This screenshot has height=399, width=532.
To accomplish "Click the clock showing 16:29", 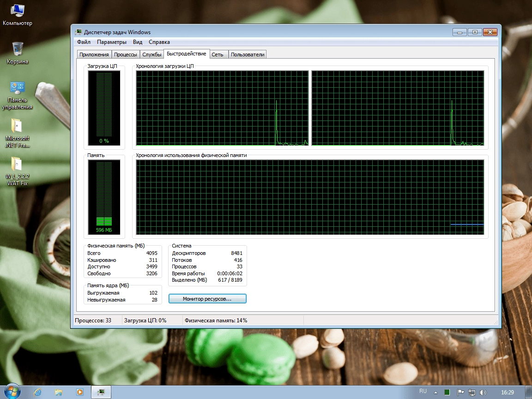I will click(x=507, y=392).
